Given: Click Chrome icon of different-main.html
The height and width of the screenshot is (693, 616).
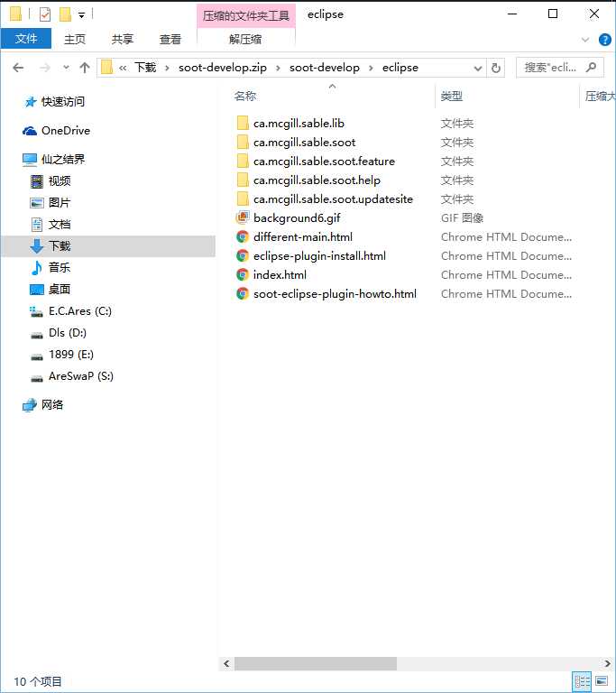Looking at the screenshot, I should (242, 237).
